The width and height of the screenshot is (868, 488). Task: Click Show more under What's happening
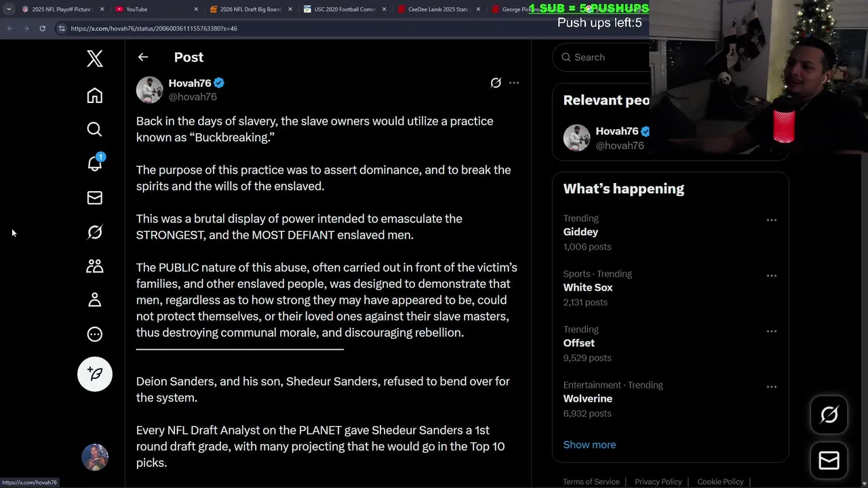point(589,445)
